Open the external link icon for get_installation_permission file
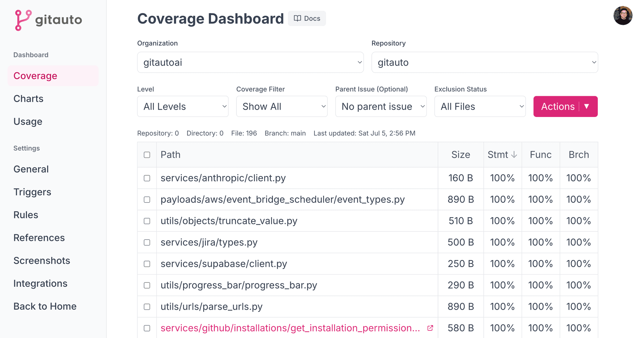This screenshot has width=644, height=338. tap(430, 328)
